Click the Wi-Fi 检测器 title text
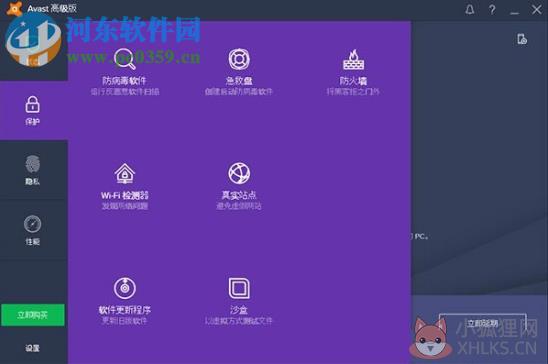Screen dimensions: 548x364 125,195
